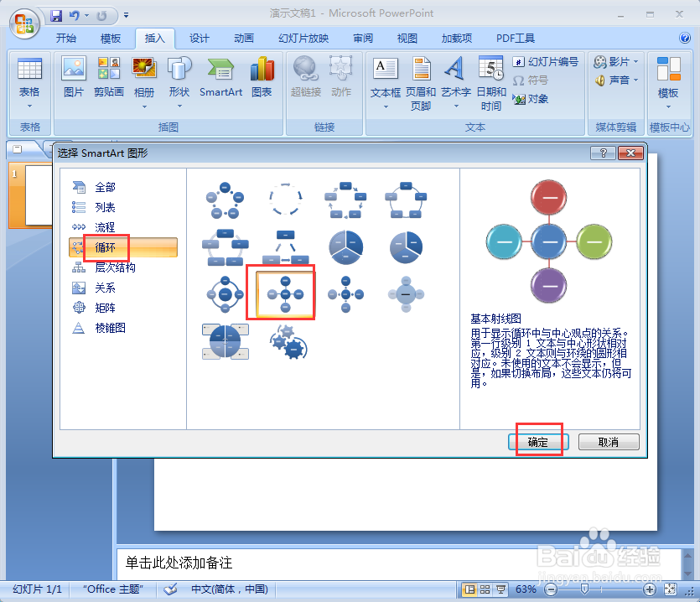Image resolution: width=700 pixels, height=602 pixels.
Task: Insert 日期和时间 date and time
Action: (x=491, y=84)
